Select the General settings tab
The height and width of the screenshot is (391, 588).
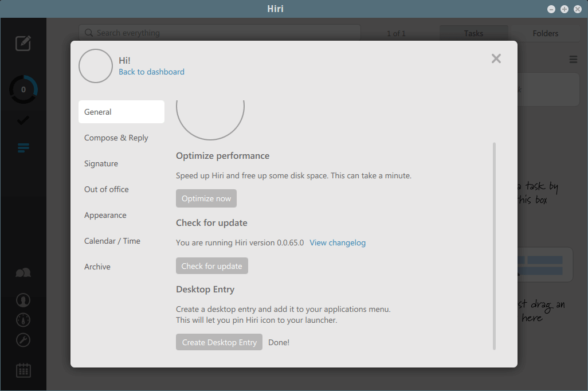[121, 112]
